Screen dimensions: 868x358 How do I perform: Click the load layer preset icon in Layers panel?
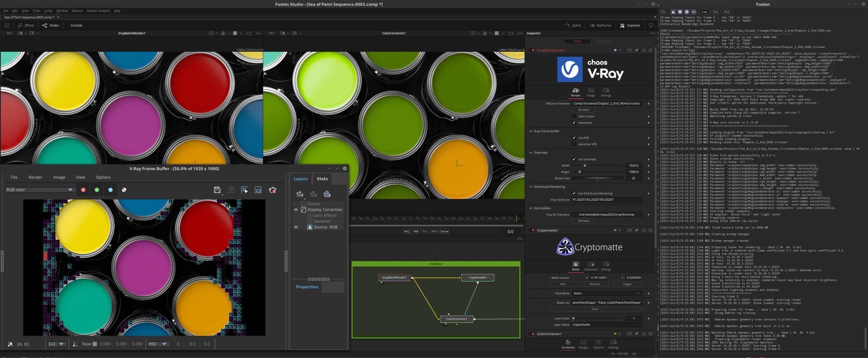(x=327, y=194)
